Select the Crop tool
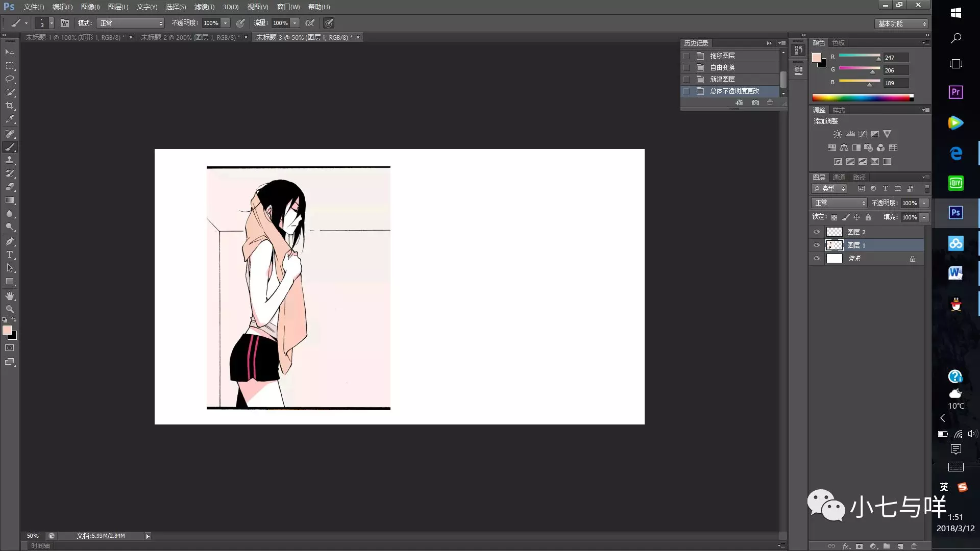The width and height of the screenshot is (980, 551). pos(10,106)
